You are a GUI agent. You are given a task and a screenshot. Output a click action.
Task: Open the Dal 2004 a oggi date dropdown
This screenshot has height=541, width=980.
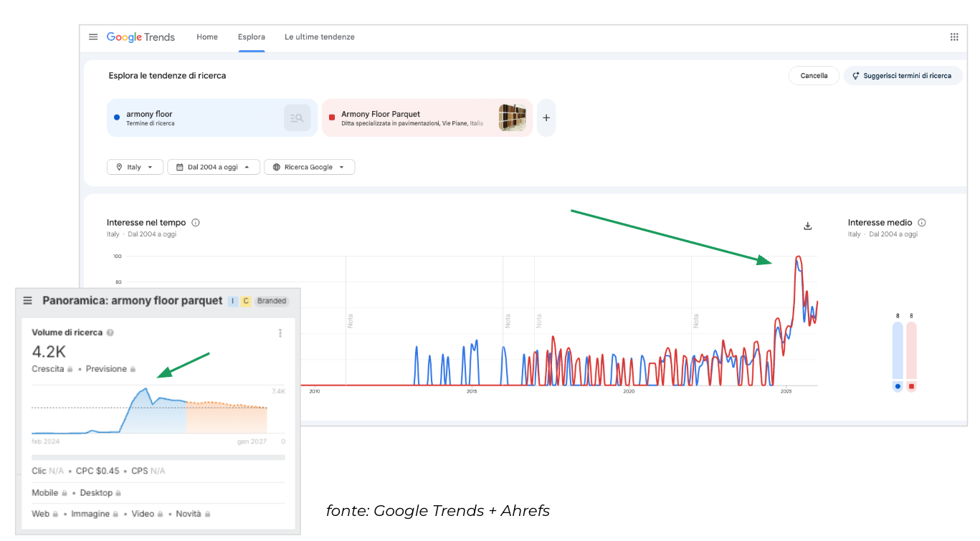click(213, 167)
